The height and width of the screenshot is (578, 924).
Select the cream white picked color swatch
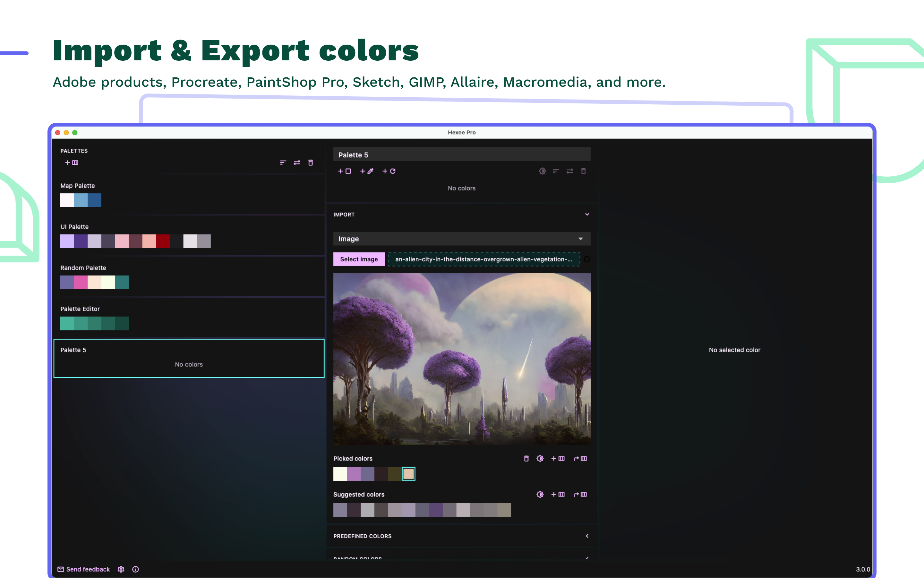(x=340, y=474)
